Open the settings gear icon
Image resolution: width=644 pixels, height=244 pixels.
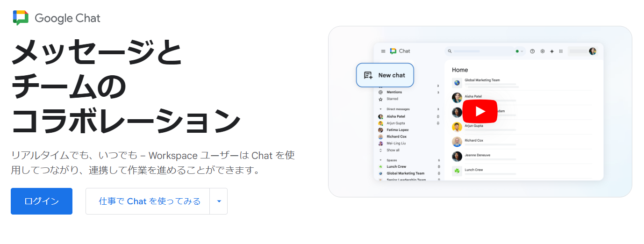click(x=543, y=51)
